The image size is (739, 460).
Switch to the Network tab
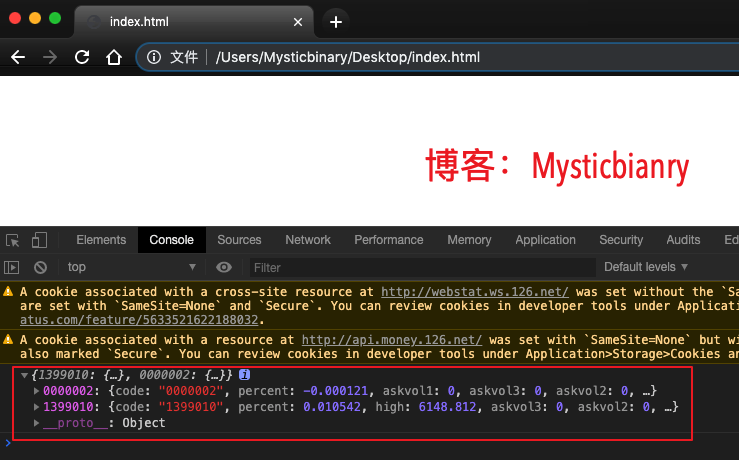click(x=308, y=240)
